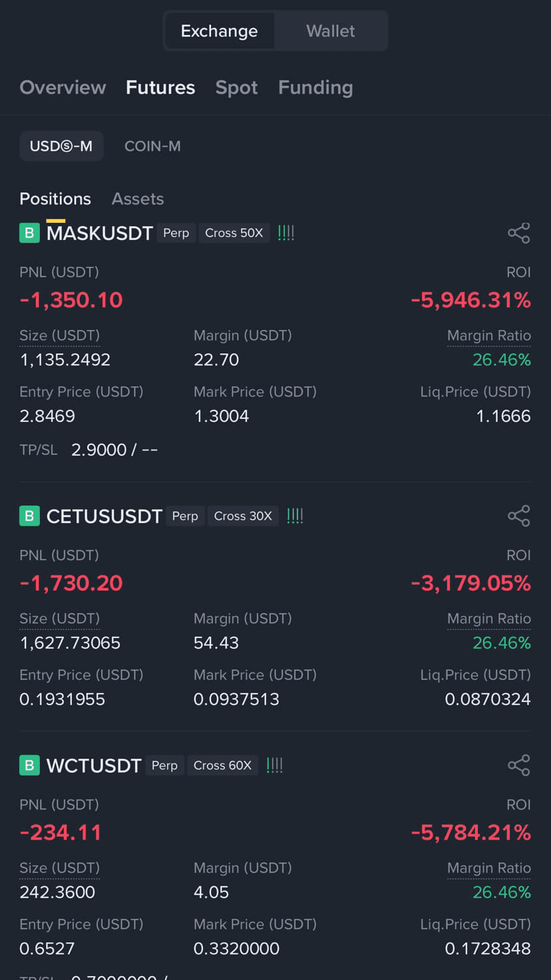This screenshot has height=980, width=551.
Task: Share the MASKUSDT position
Action: pyautogui.click(x=518, y=233)
